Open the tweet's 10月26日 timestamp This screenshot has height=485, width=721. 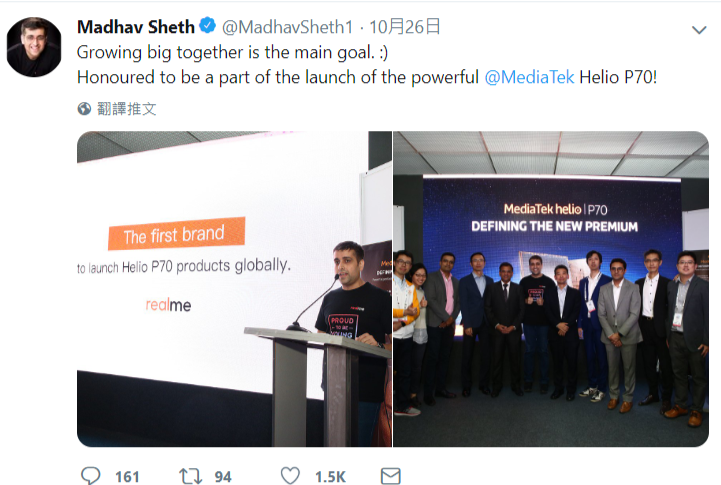coord(407,27)
